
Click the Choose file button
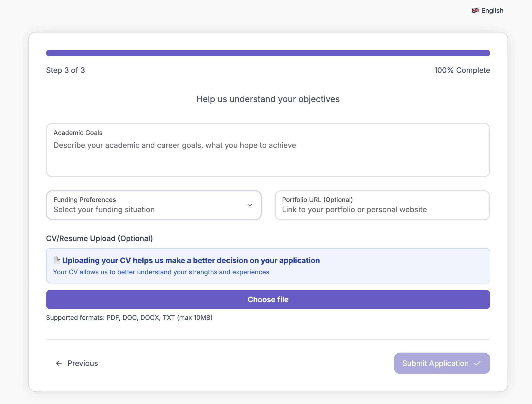click(x=268, y=299)
